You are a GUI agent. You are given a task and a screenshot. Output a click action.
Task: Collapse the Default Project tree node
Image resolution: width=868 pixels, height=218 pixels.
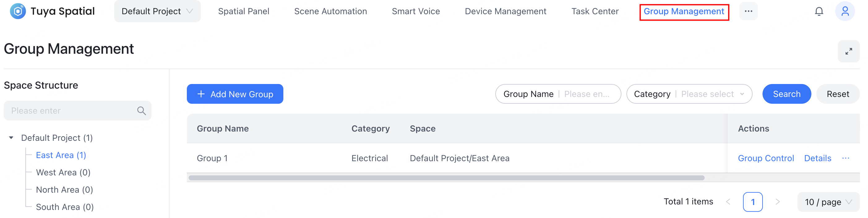[x=11, y=138]
